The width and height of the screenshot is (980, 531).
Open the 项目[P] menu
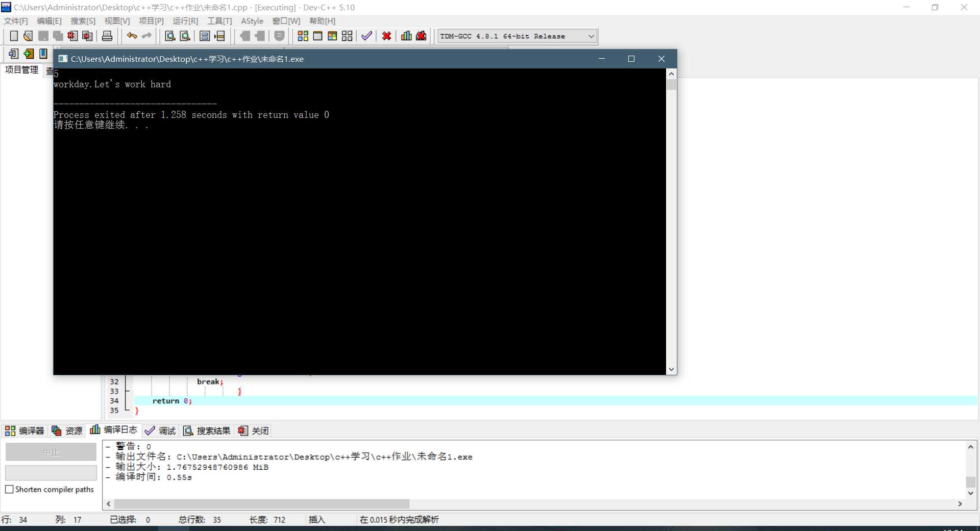[x=151, y=21]
